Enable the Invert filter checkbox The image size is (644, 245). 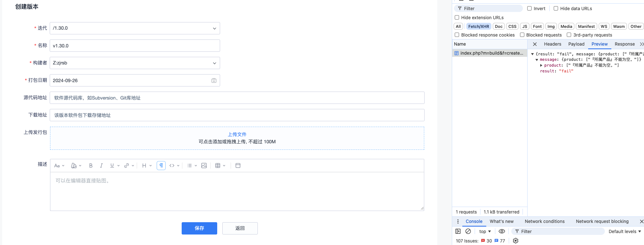pos(529,8)
